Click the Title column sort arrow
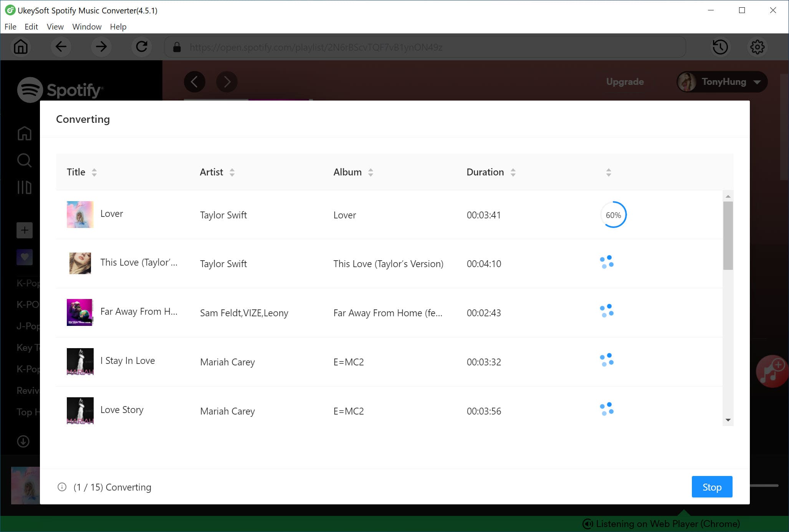The image size is (789, 532). click(94, 172)
